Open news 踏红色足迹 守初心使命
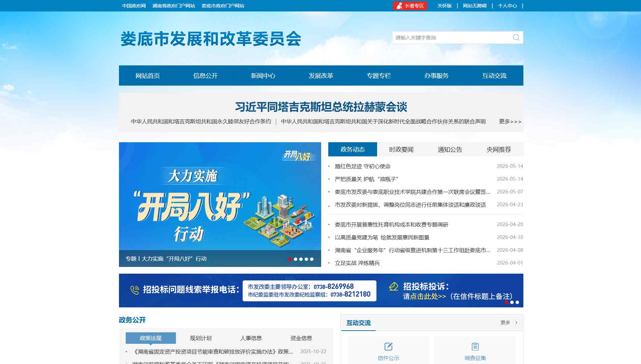This screenshot has height=364, width=641. point(363,166)
